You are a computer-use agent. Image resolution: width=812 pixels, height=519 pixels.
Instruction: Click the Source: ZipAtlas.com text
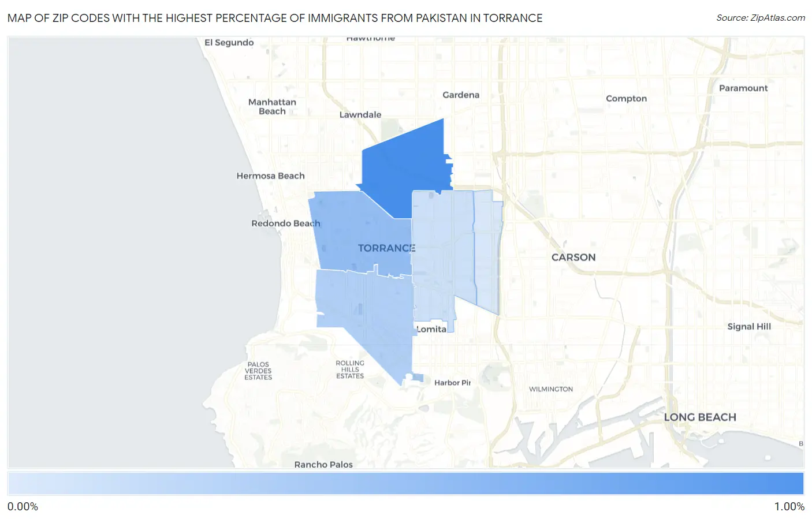point(761,18)
